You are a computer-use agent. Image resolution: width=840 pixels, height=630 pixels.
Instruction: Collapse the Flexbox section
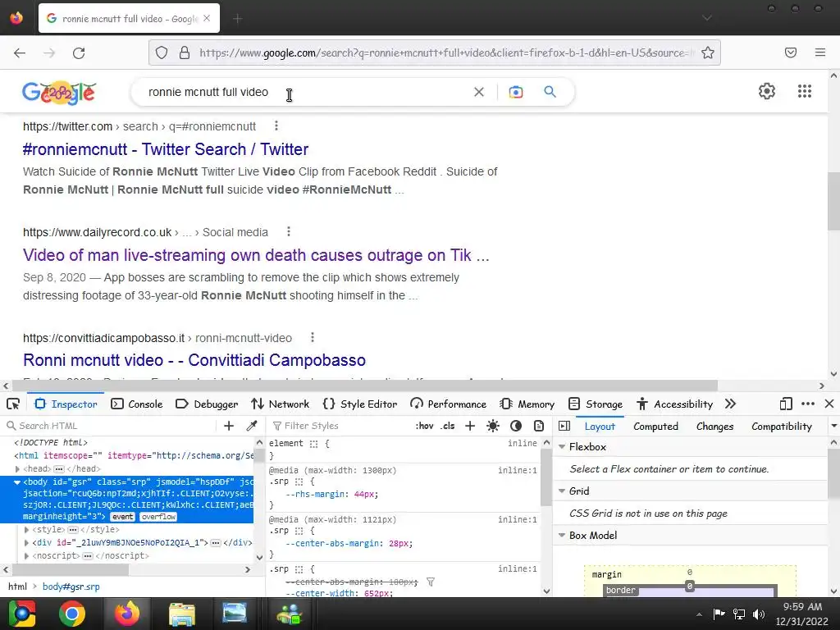(x=561, y=446)
